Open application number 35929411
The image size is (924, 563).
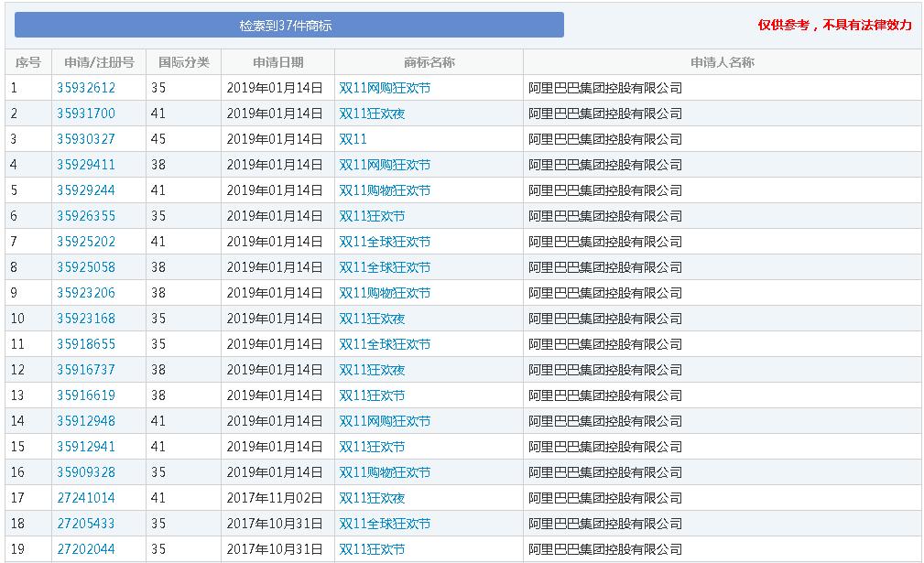[86, 165]
